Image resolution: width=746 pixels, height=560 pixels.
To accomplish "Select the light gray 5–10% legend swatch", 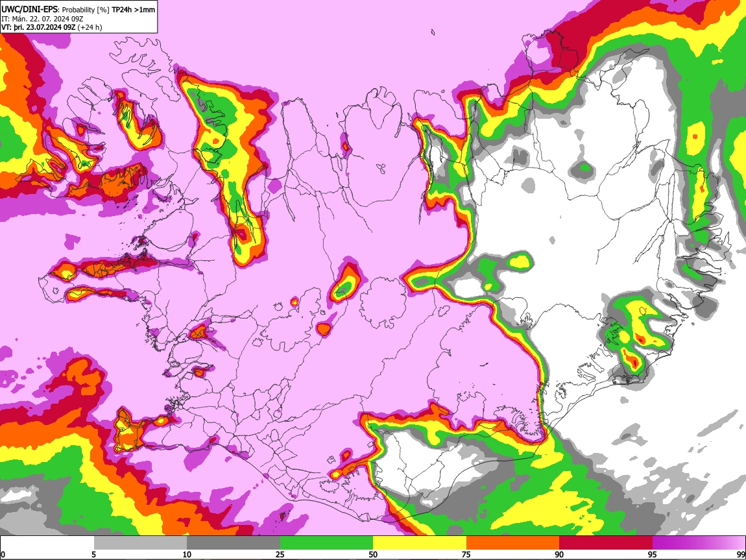I will coord(140,542).
